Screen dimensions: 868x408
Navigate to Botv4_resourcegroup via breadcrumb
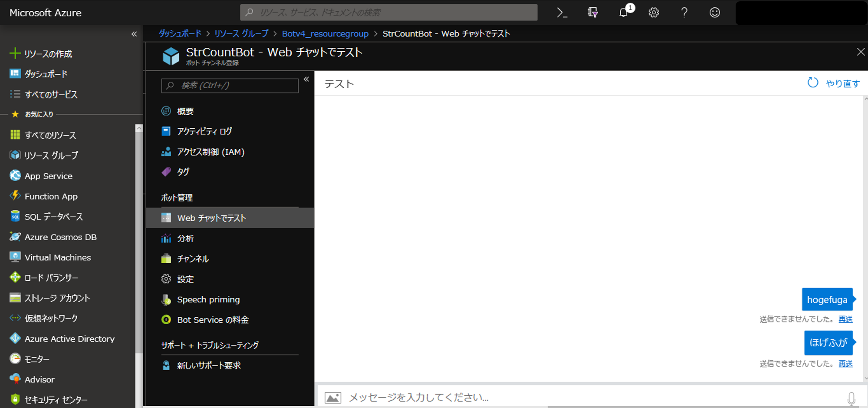coord(325,33)
